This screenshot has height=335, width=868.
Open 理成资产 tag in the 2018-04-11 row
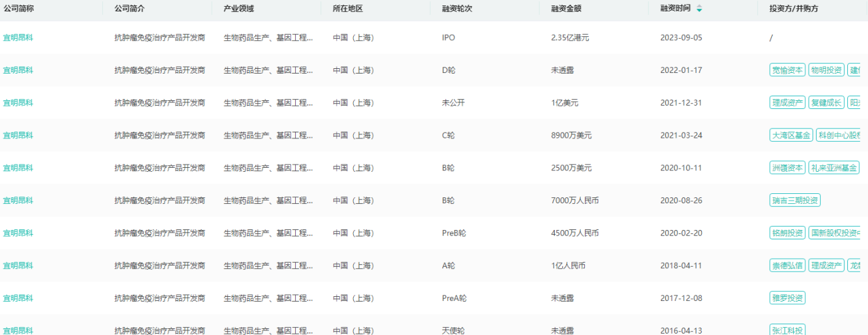click(826, 265)
